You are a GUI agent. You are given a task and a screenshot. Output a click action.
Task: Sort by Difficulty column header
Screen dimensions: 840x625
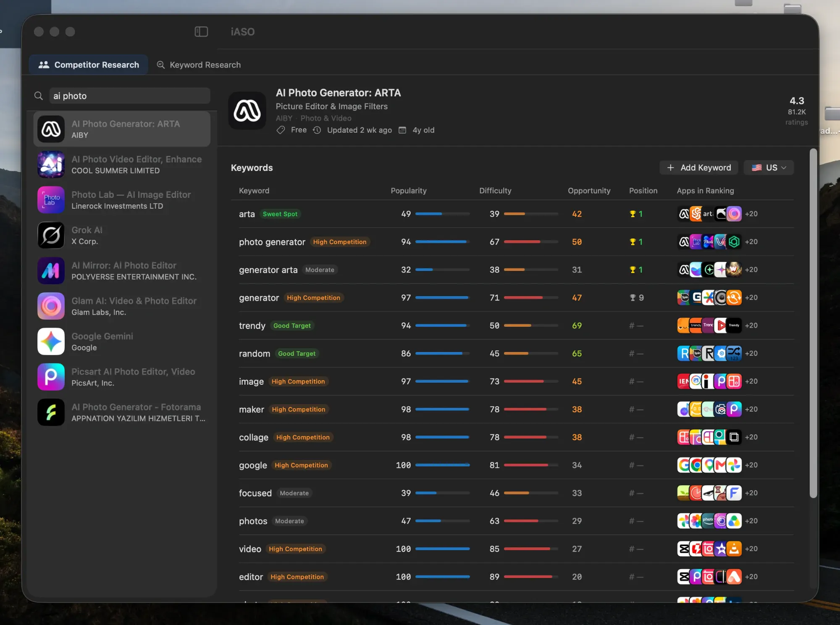tap(495, 191)
